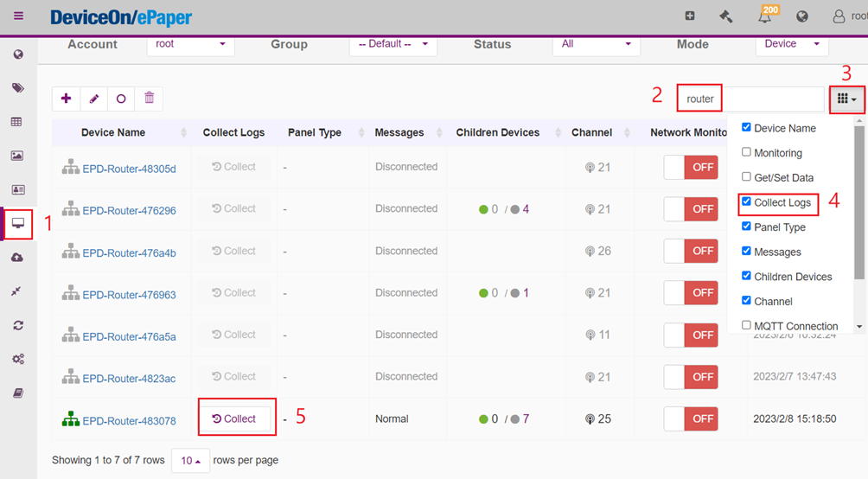The image size is (868, 479).
Task: Uncheck the Collect Logs column checkbox
Action: 746,202
